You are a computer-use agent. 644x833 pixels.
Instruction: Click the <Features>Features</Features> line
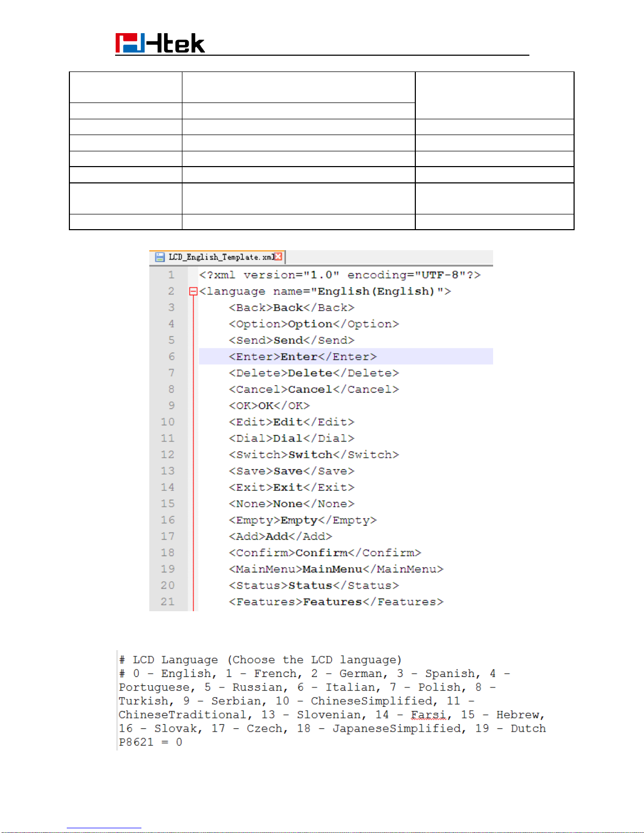tap(336, 601)
